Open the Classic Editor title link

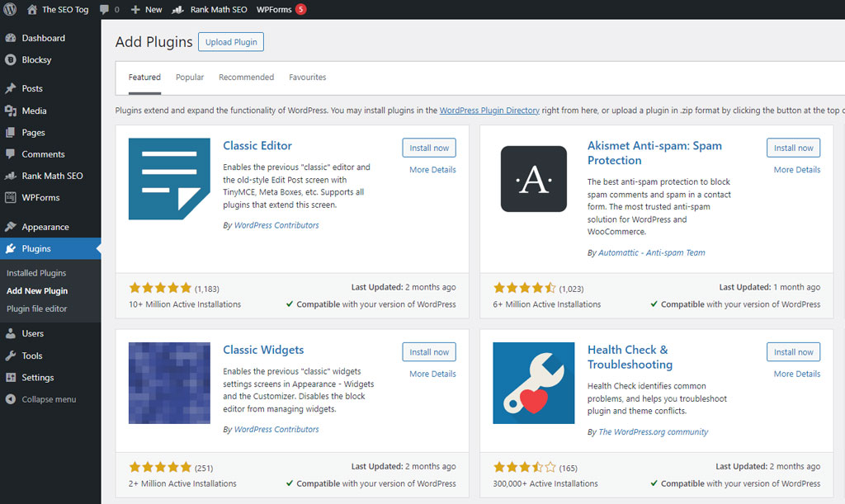pyautogui.click(x=257, y=145)
